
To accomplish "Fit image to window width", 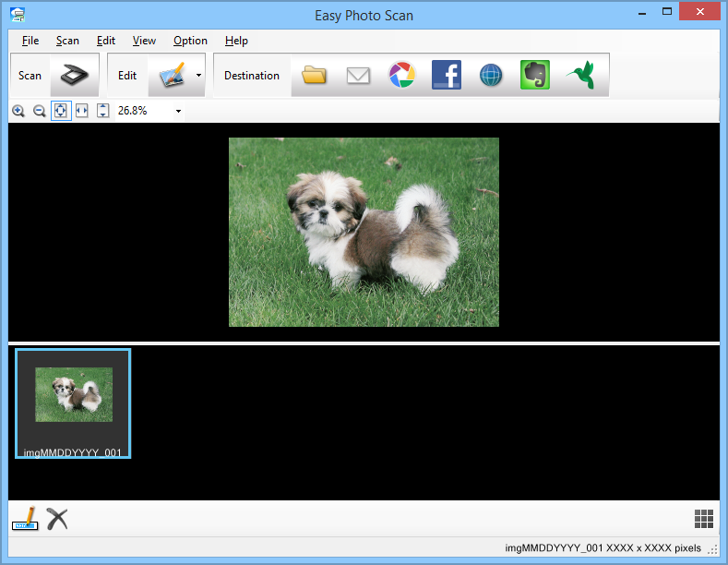I will 82,111.
